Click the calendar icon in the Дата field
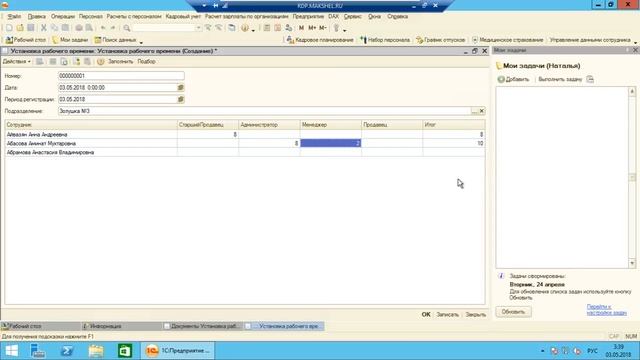This screenshot has height=360, width=640. (x=180, y=88)
